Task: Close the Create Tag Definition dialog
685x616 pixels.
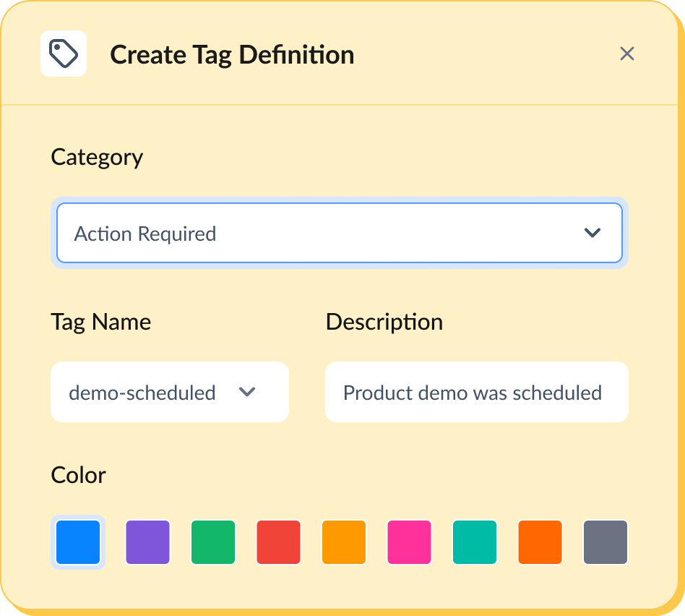Action: coord(626,54)
